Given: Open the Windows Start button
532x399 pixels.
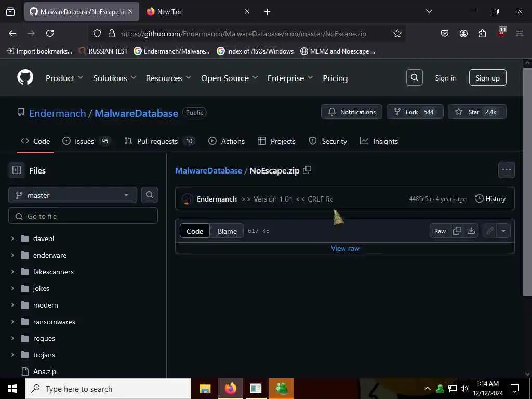Looking at the screenshot, I should (12, 389).
